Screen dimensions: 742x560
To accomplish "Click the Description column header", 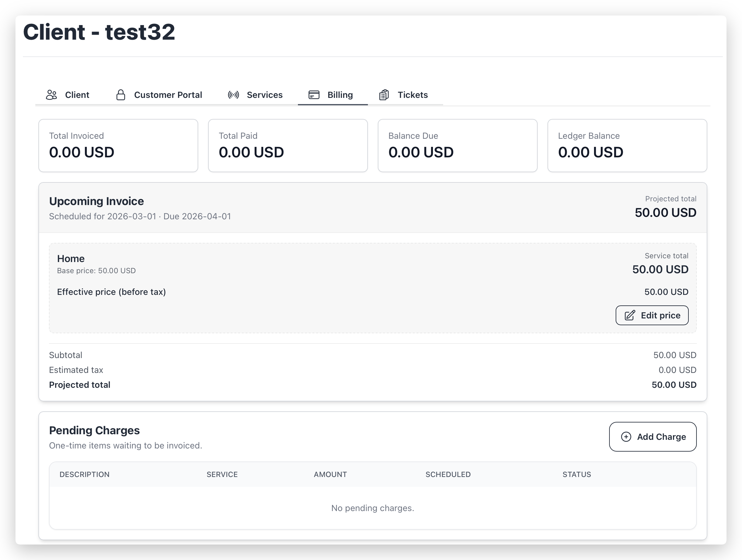I will point(85,475).
